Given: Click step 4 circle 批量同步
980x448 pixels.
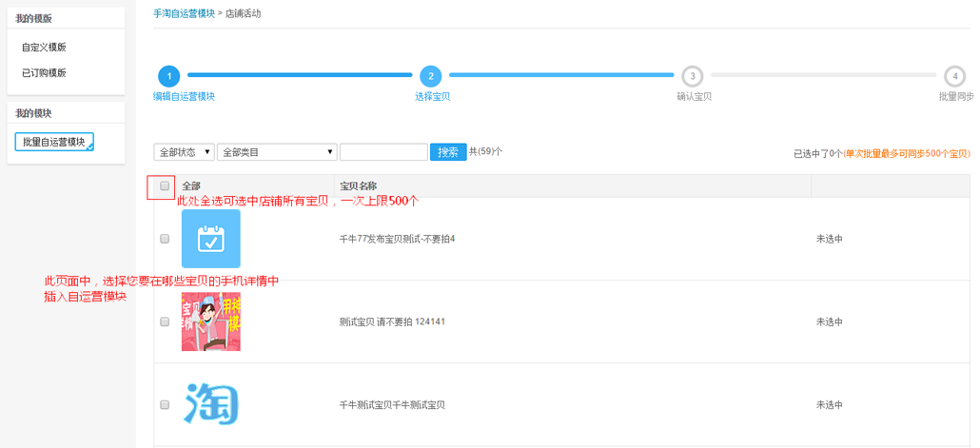Looking at the screenshot, I should pyautogui.click(x=954, y=76).
